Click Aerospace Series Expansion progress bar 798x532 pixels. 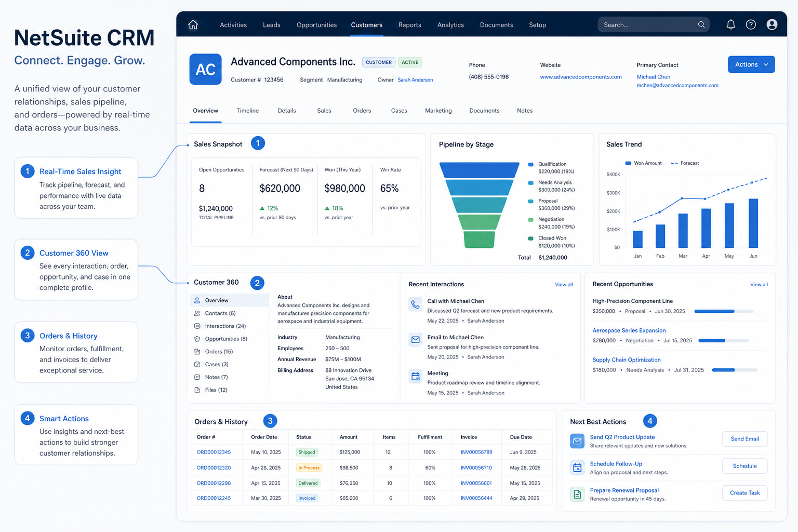click(724, 341)
